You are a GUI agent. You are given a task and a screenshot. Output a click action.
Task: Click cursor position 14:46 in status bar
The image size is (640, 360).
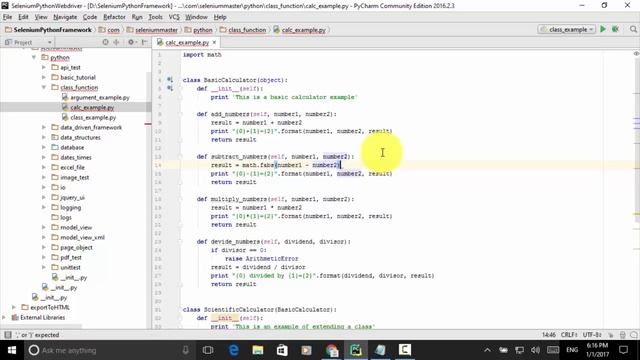click(549, 335)
